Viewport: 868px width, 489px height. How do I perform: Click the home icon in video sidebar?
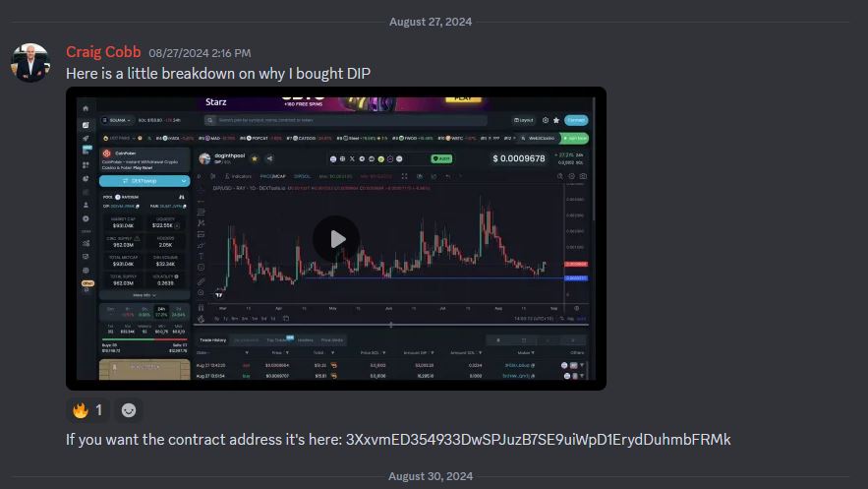pyautogui.click(x=86, y=108)
